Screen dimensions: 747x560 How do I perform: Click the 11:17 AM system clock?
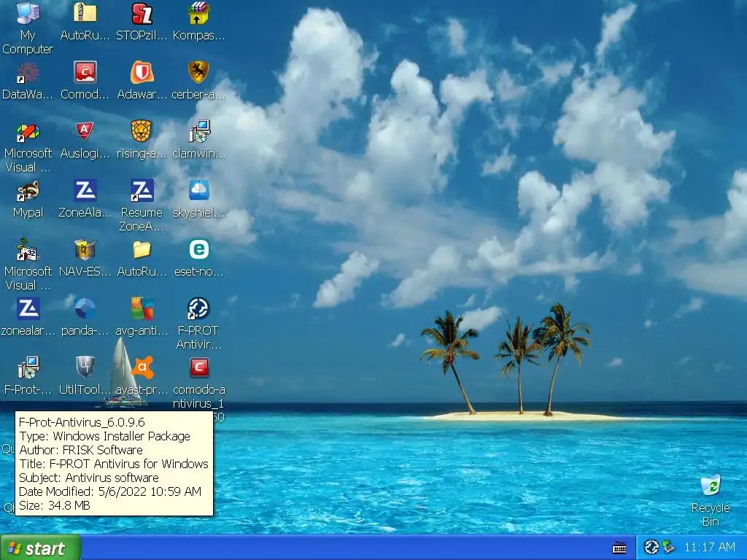(709, 547)
